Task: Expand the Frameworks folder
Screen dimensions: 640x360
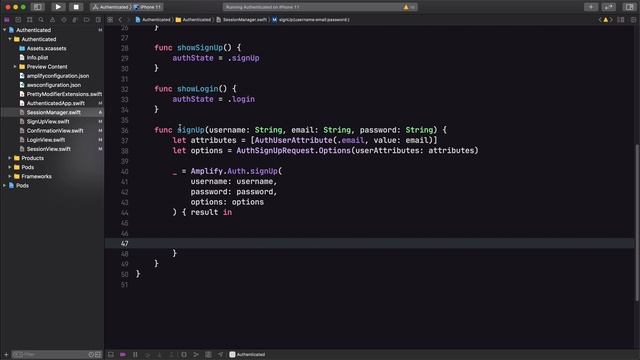Action: [10, 176]
